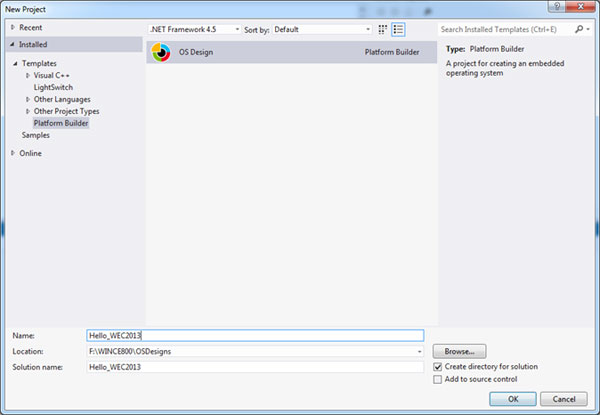Select Other Project Types label
This screenshot has width=600, height=415.
67,111
